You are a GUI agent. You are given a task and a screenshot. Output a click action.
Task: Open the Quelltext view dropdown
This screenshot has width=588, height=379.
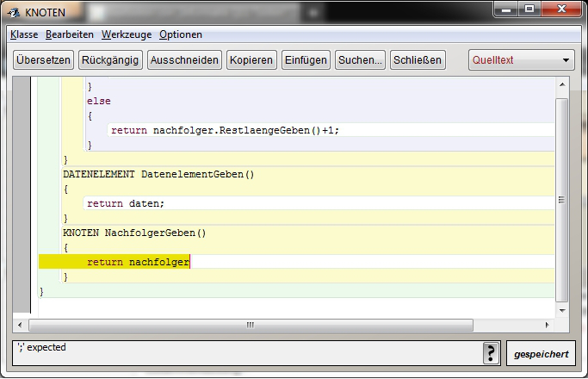[522, 60]
